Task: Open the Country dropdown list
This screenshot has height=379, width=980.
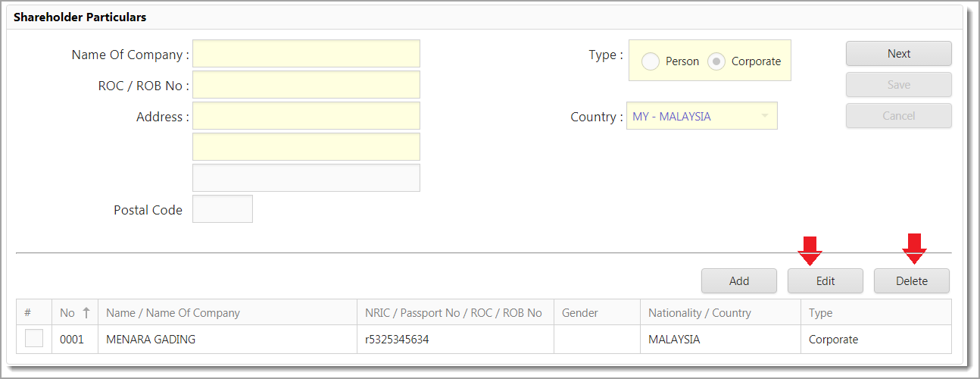Action: pos(764,116)
